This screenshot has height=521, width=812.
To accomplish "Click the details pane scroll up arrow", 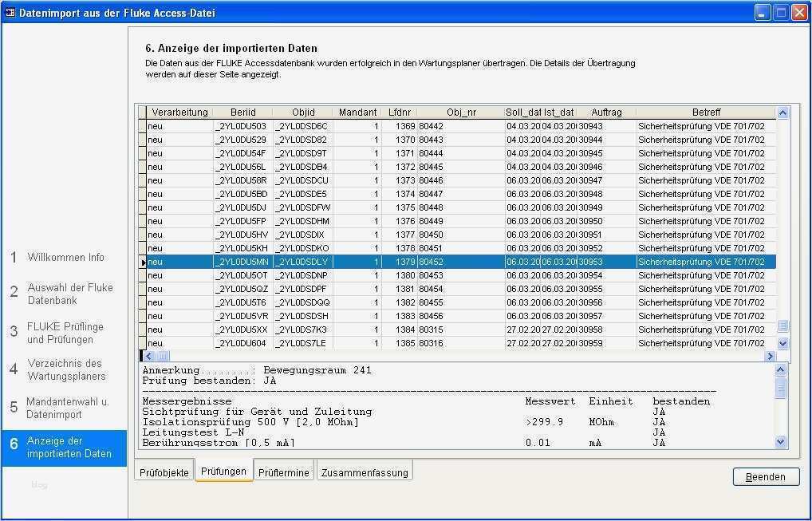I will pyautogui.click(x=780, y=369).
